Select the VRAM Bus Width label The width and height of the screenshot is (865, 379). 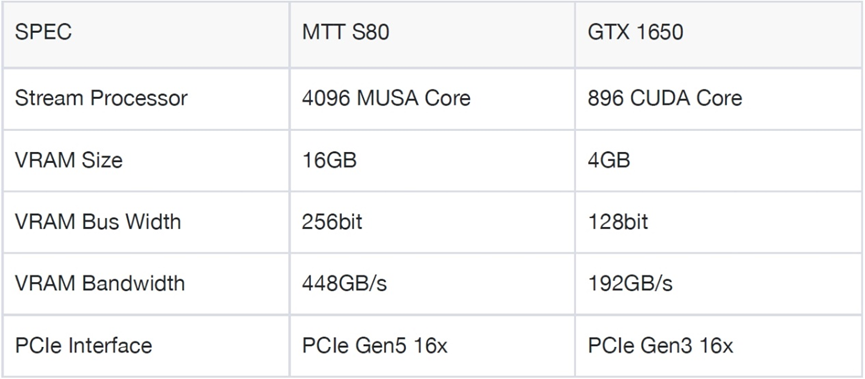[x=98, y=222]
